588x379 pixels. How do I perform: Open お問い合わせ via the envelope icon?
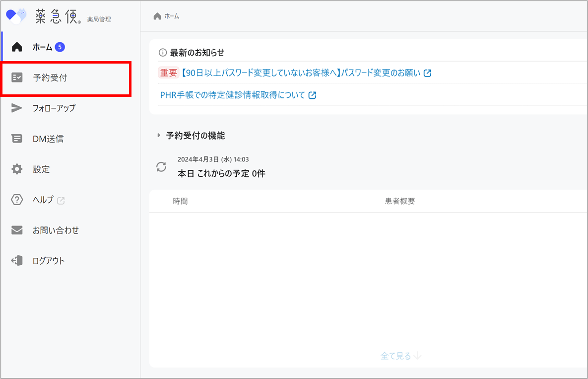tap(18, 230)
